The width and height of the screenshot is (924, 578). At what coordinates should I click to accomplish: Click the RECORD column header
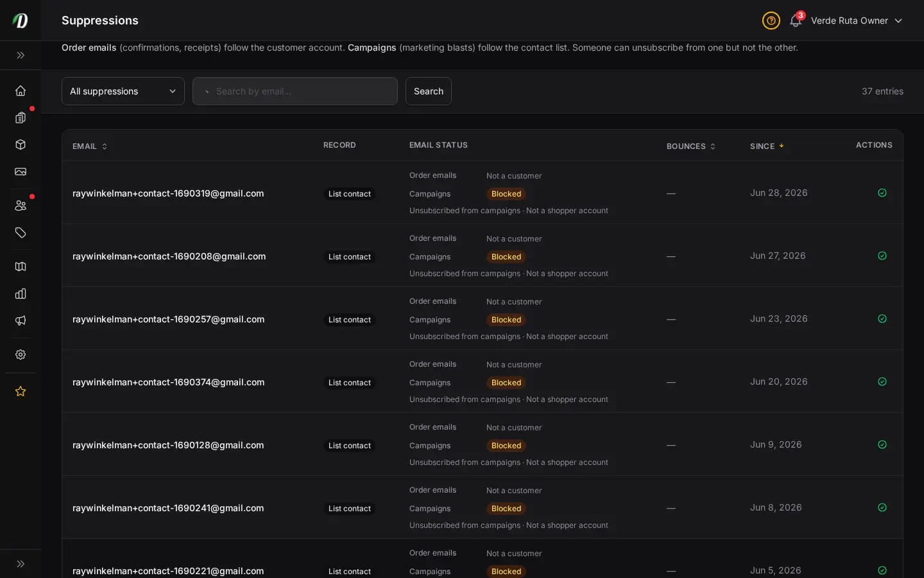coord(339,145)
